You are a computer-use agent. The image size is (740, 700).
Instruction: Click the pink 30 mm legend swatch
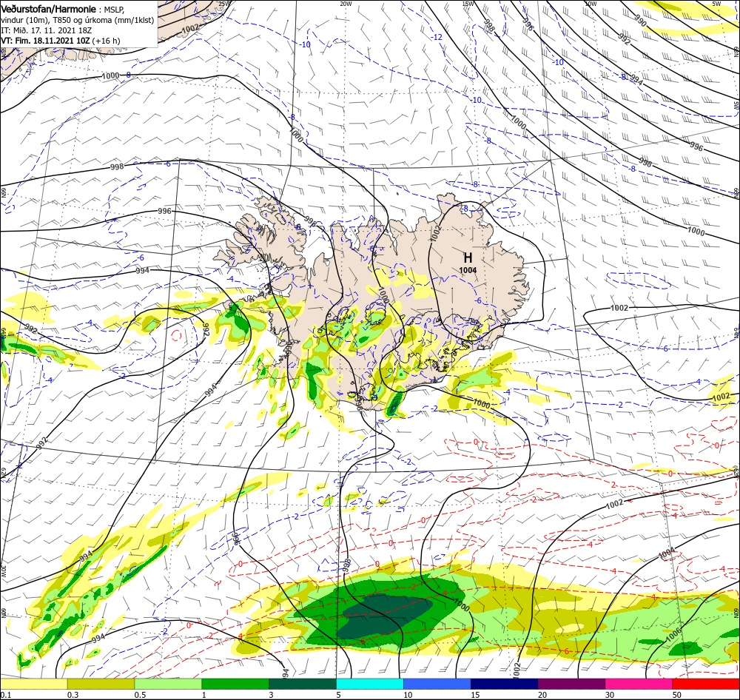click(639, 684)
